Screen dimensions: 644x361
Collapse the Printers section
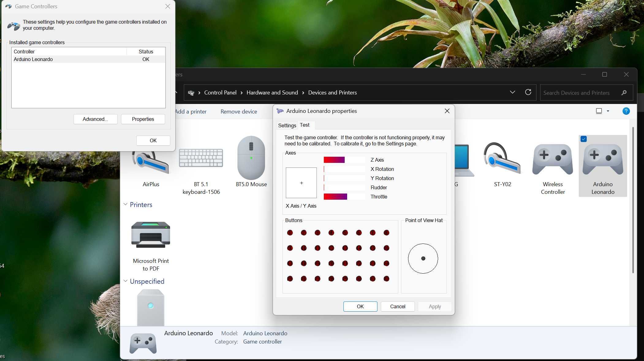[x=125, y=204]
